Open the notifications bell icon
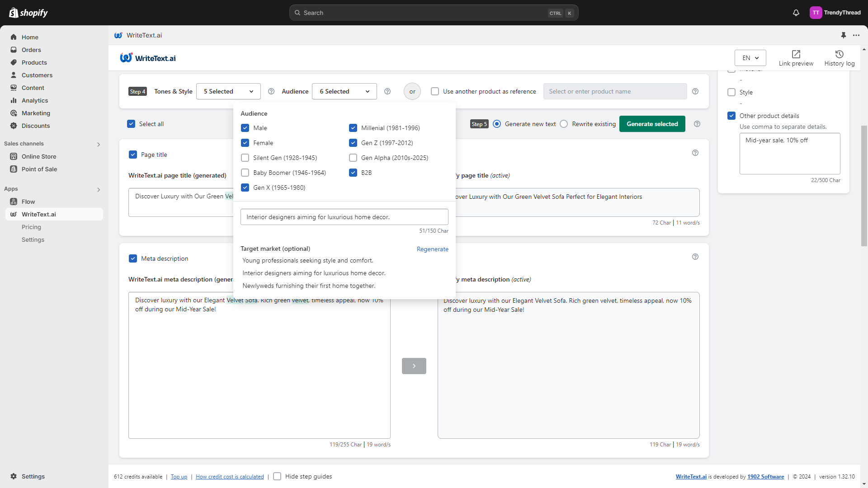This screenshot has width=868, height=488. pos(796,13)
